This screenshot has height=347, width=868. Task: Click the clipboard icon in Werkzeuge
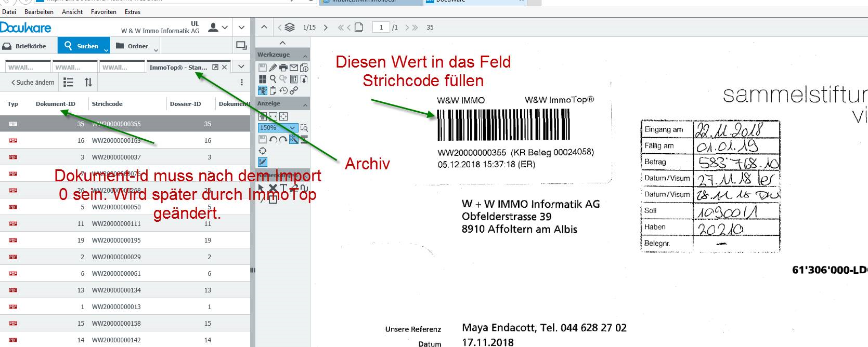[x=273, y=90]
